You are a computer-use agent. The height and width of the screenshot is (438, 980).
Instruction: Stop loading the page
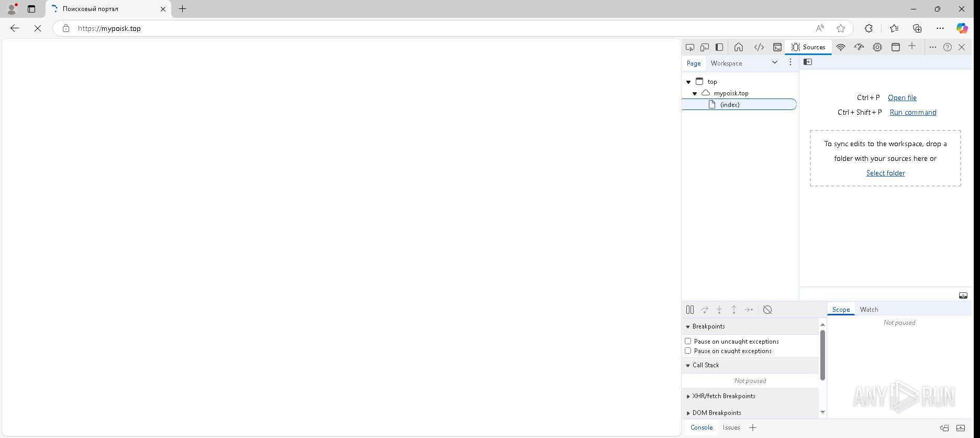point(38,28)
